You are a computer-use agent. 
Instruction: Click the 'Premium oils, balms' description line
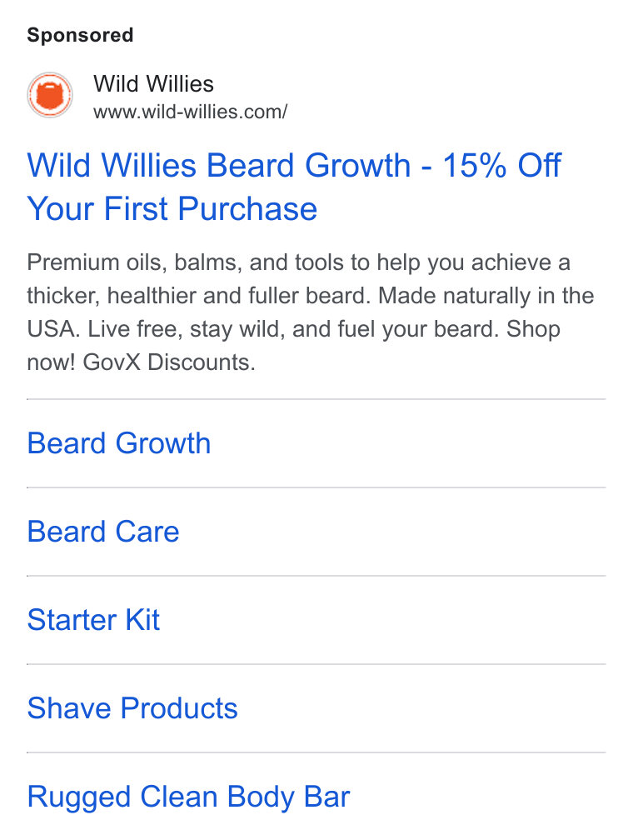pos(298,263)
